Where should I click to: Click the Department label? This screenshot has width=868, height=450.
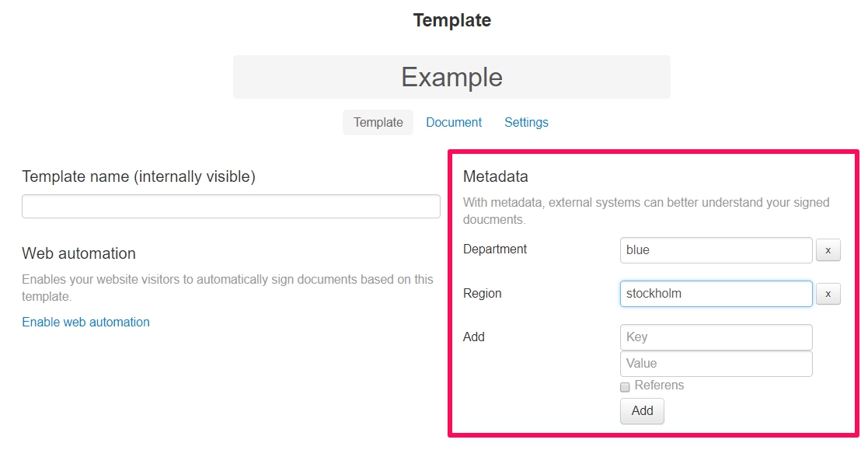point(495,249)
